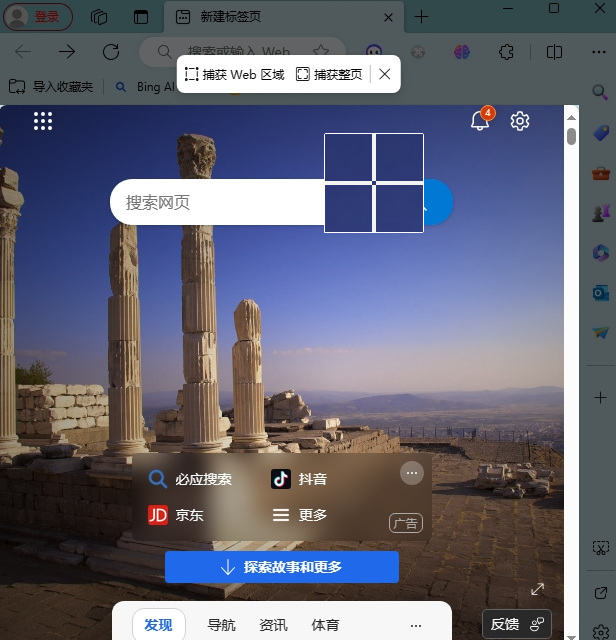
Task: Add this page to favorites star icon
Action: pyautogui.click(x=321, y=52)
